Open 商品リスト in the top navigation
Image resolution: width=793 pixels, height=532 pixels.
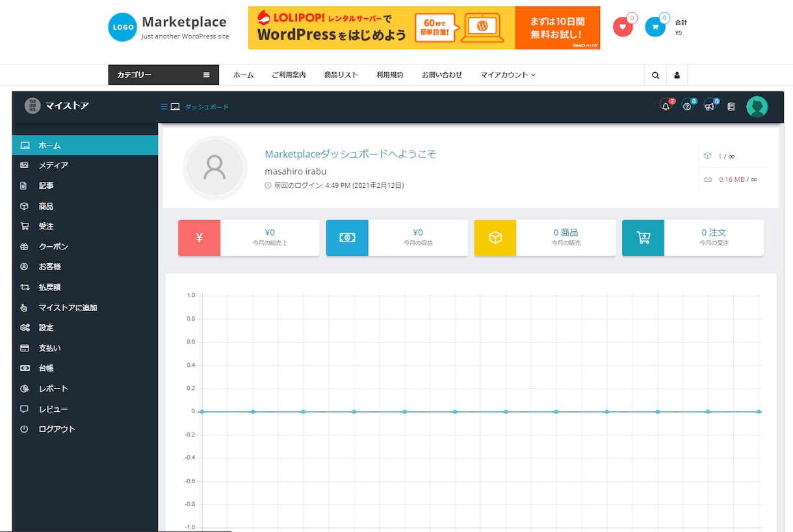pyautogui.click(x=341, y=75)
